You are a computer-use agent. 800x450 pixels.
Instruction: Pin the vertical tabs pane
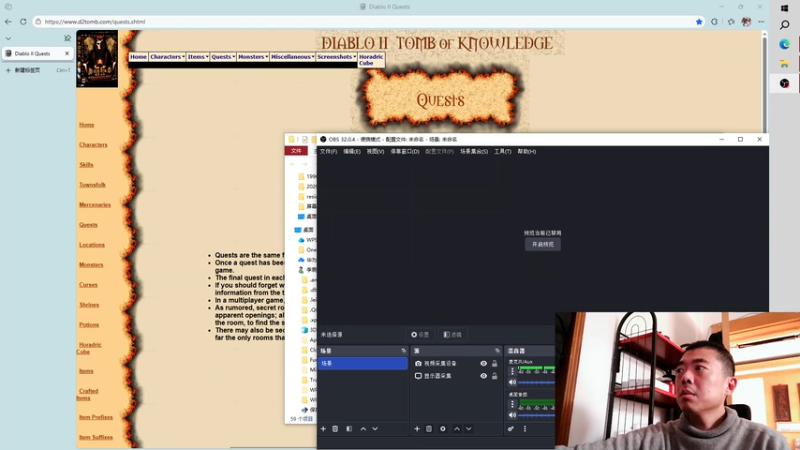point(67,38)
